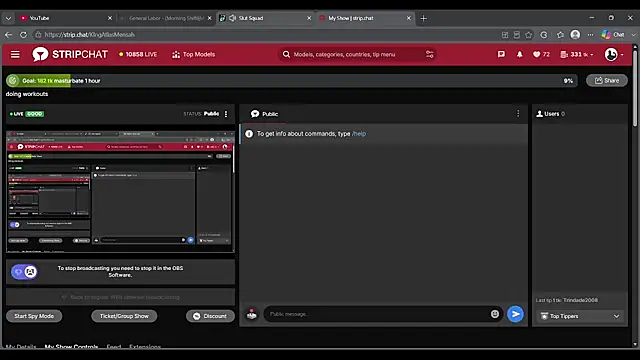The width and height of the screenshot is (640, 360).
Task: Open chat panel three-dot options
Action: point(518,113)
